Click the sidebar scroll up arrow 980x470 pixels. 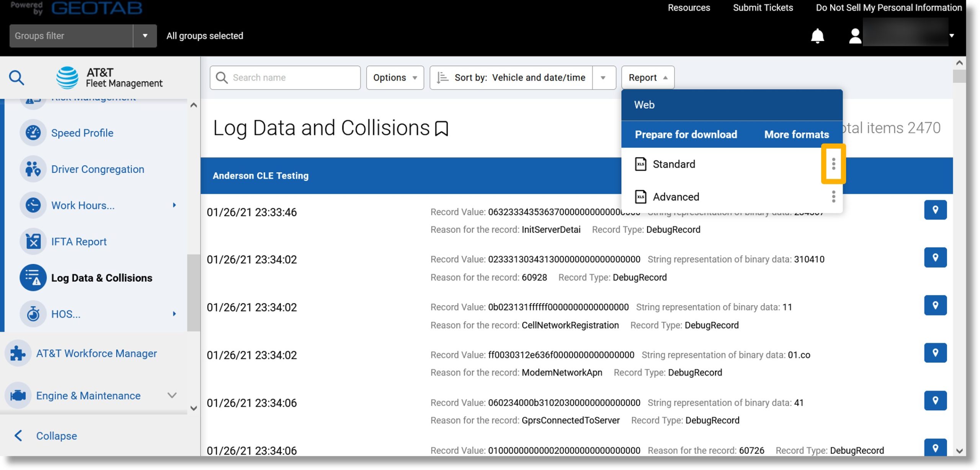tap(194, 105)
